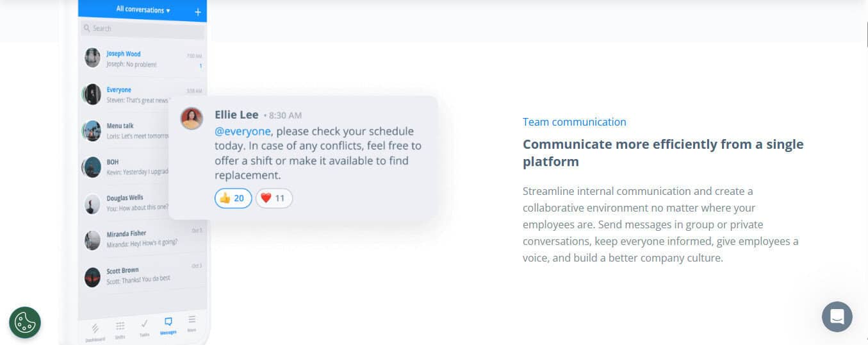Expand the All conversations dropdown

[x=143, y=10]
